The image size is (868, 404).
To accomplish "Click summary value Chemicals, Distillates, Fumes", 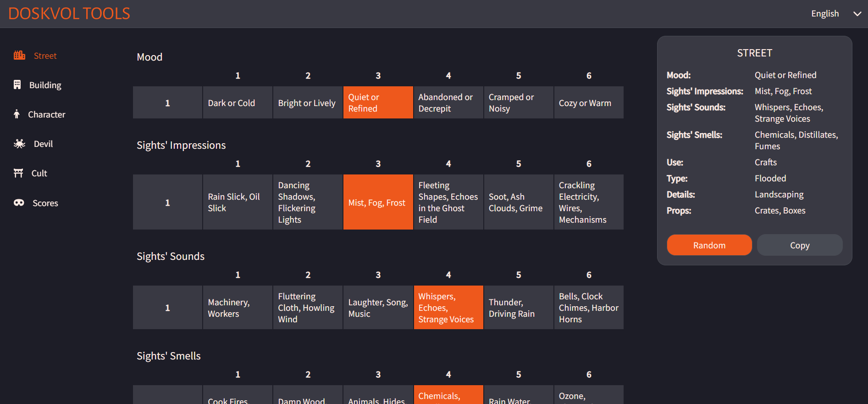I will coord(796,140).
